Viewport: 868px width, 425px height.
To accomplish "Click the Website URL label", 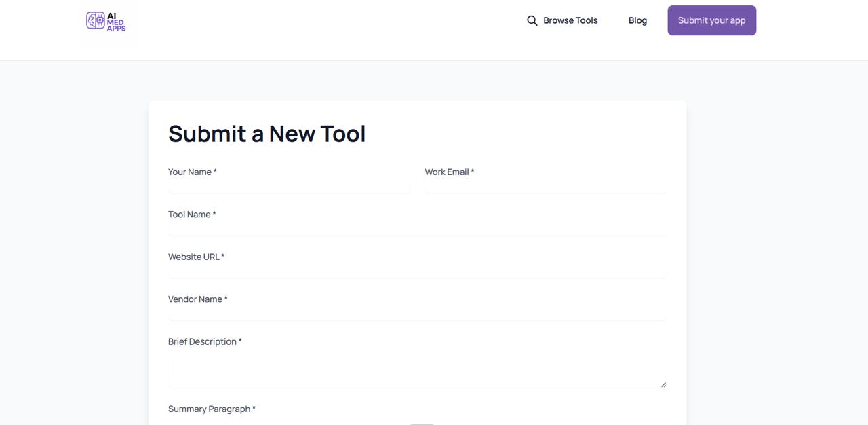I will coord(195,257).
